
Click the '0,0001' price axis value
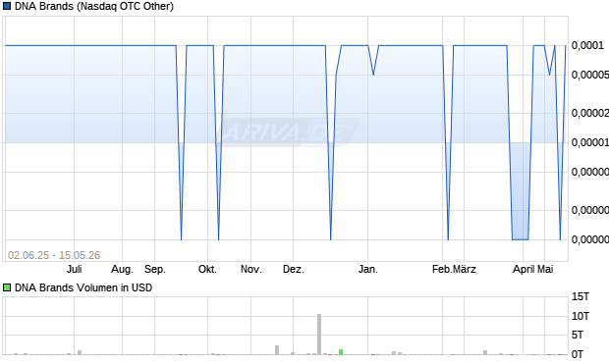point(587,45)
